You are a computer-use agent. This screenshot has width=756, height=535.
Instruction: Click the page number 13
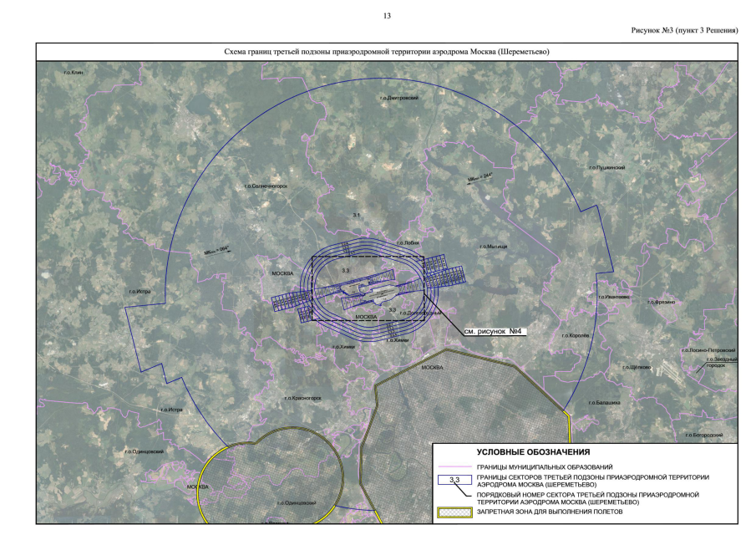click(387, 16)
